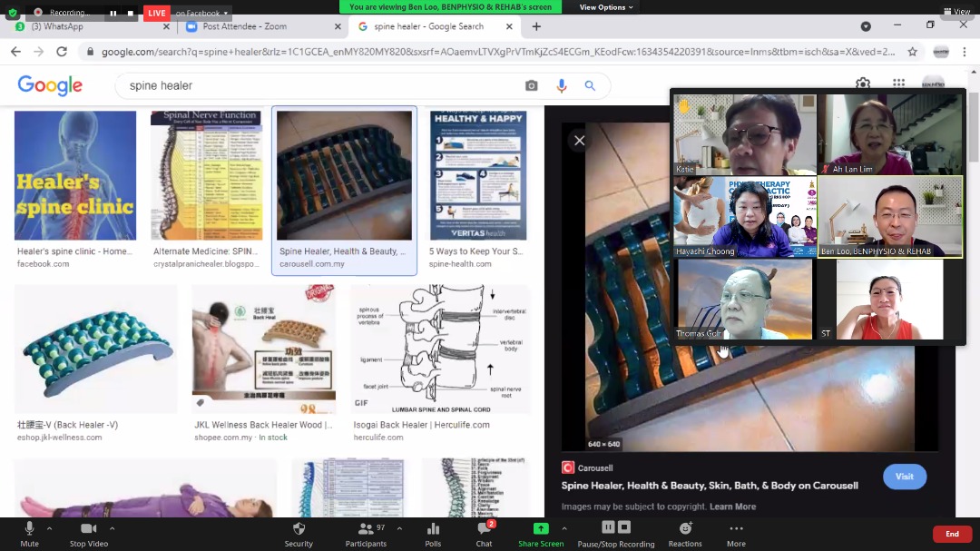Mute the microphone in Zoom toolbar

pyautogui.click(x=29, y=533)
